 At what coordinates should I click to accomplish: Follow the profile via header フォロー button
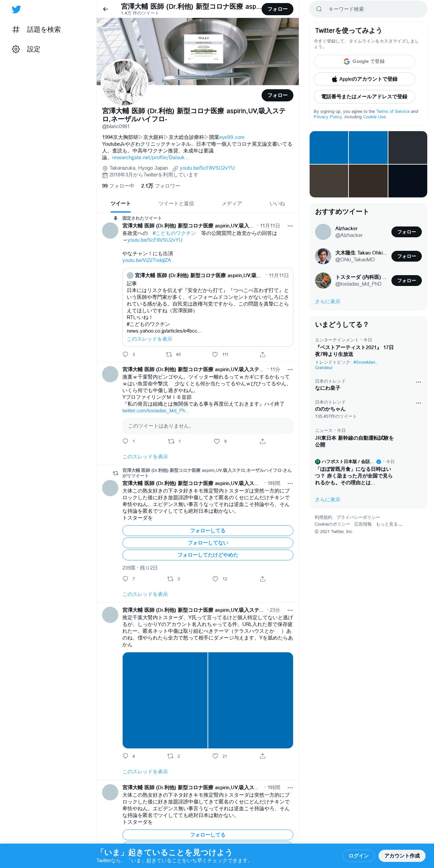tap(278, 9)
